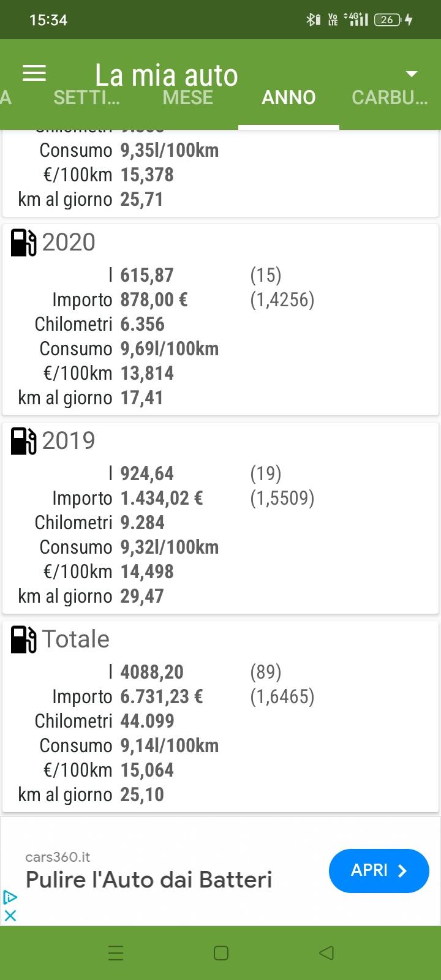Open the hamburger navigation menu
The width and height of the screenshot is (441, 980).
tap(34, 73)
